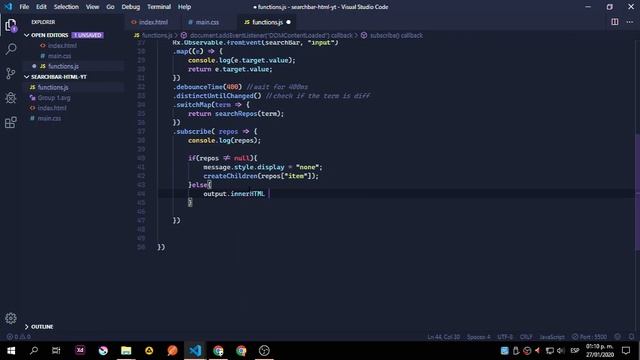Open File Explorer from the taskbar
Viewport: 640px width, 360px height.
click(126, 351)
